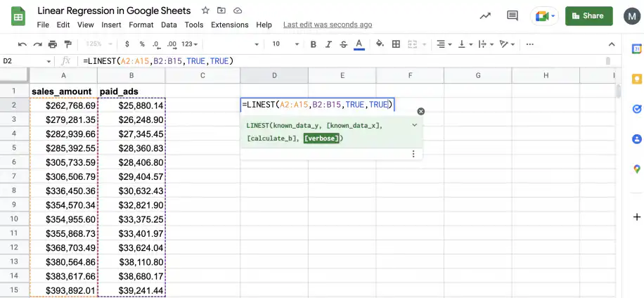The image size is (644, 298).
Task: Open comment history icon
Action: pyautogui.click(x=512, y=16)
